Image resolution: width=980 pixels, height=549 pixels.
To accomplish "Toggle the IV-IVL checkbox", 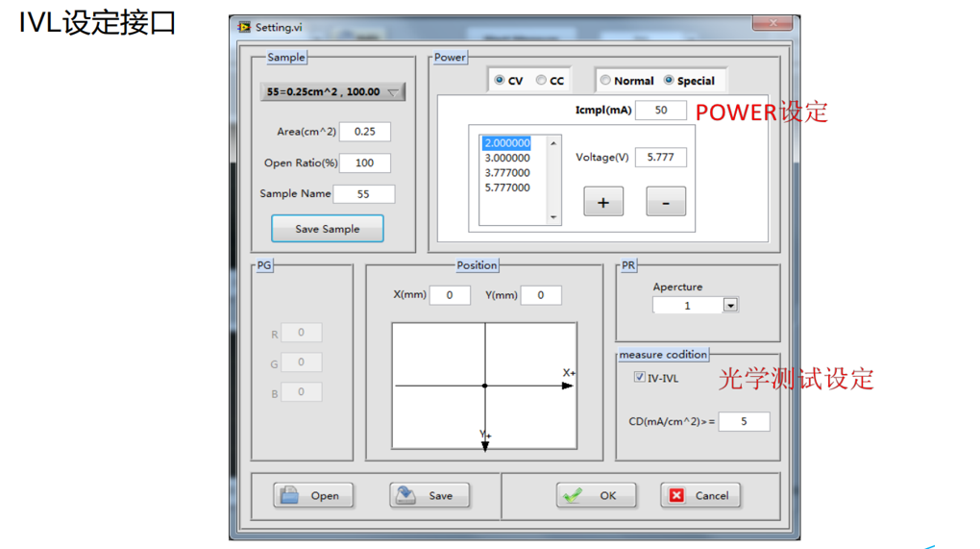I will pos(640,378).
